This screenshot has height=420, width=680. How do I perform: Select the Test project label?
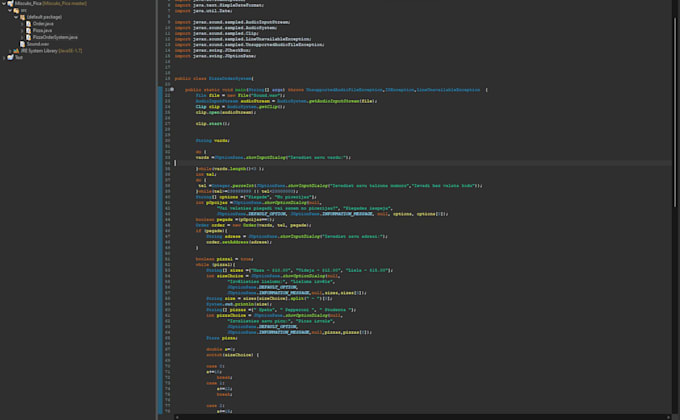(x=19, y=58)
